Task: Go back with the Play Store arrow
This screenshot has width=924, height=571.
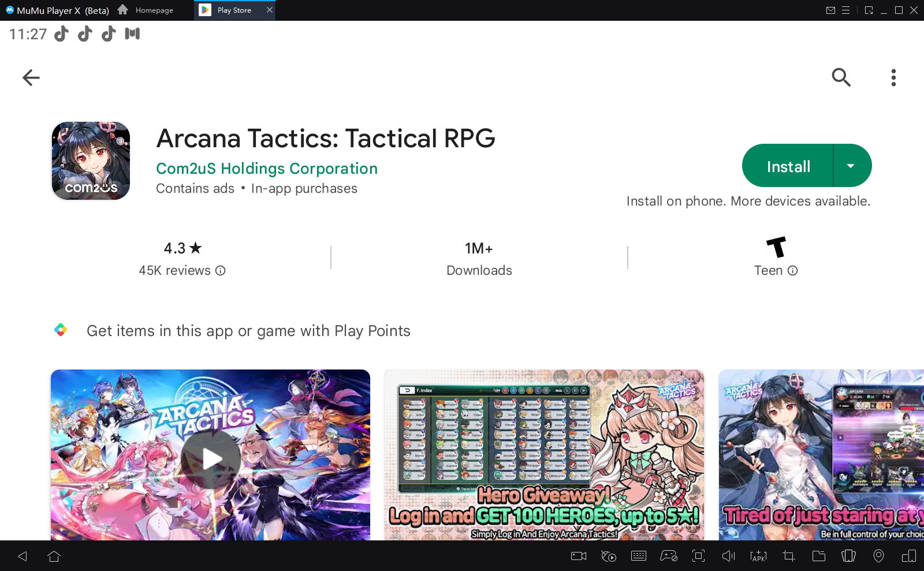Action: pyautogui.click(x=31, y=77)
